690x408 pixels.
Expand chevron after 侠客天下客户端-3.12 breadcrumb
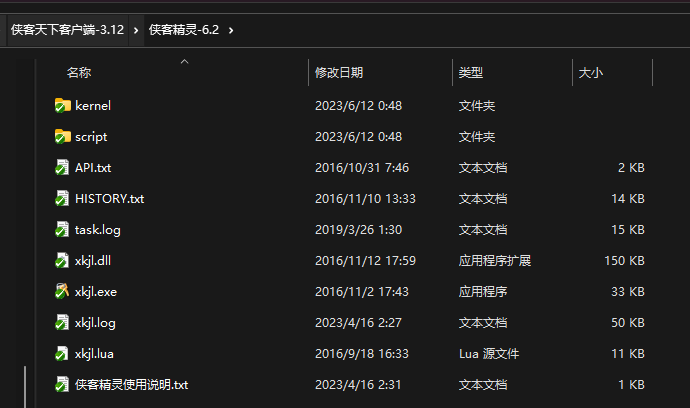136,30
